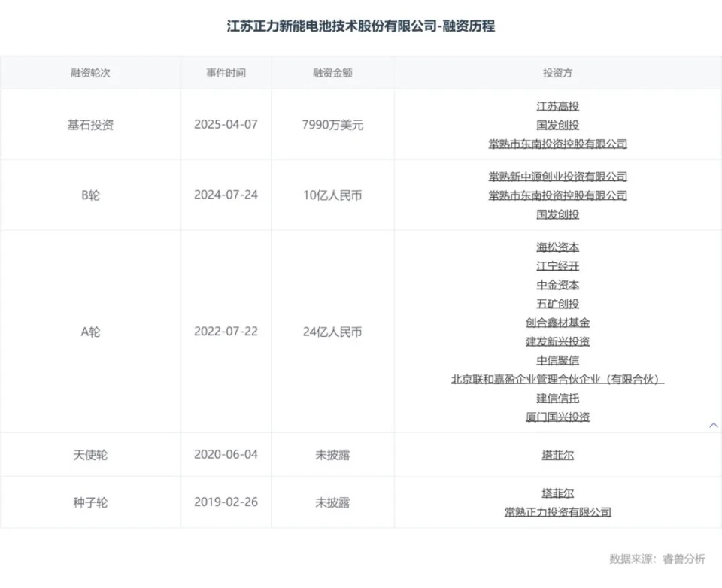Click the 常熟新中源创业投资有限公司 link

coord(557,177)
